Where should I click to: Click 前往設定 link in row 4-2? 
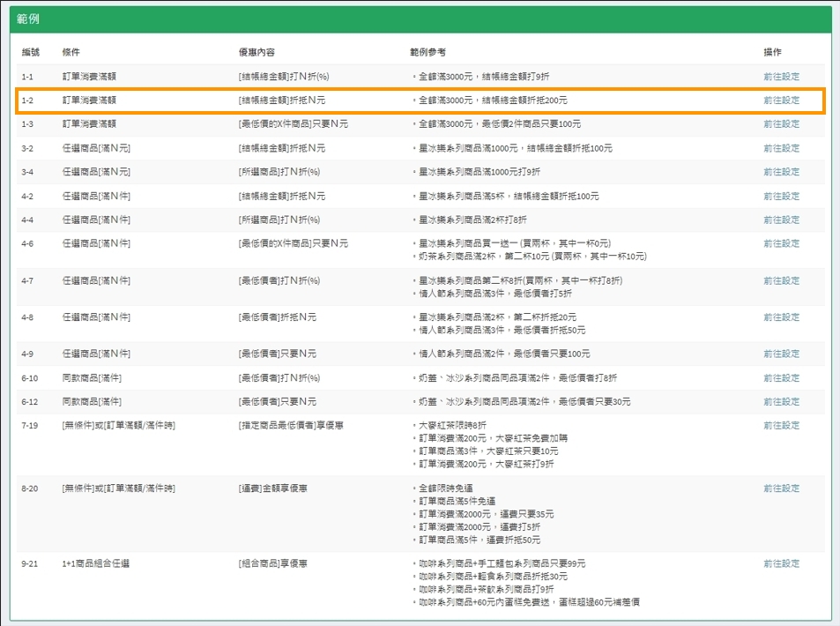pyautogui.click(x=781, y=196)
